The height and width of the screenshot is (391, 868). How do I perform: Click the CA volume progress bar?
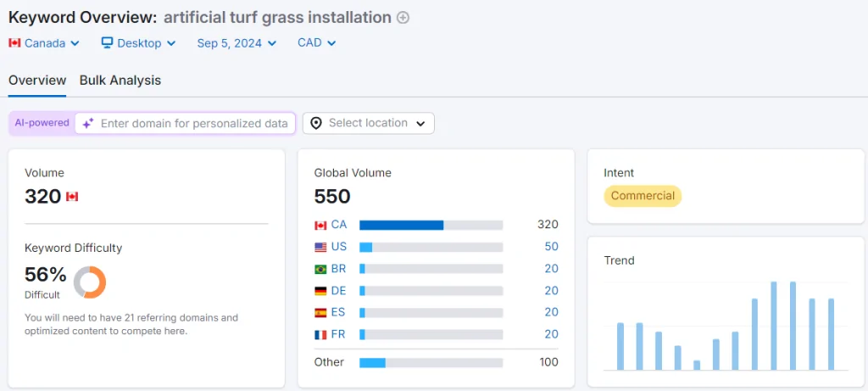point(431,226)
